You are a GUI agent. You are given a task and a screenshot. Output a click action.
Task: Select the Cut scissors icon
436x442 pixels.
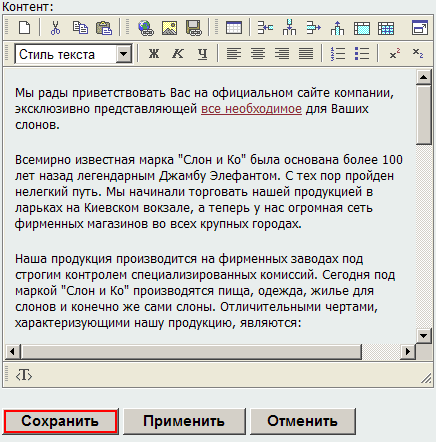(56, 28)
